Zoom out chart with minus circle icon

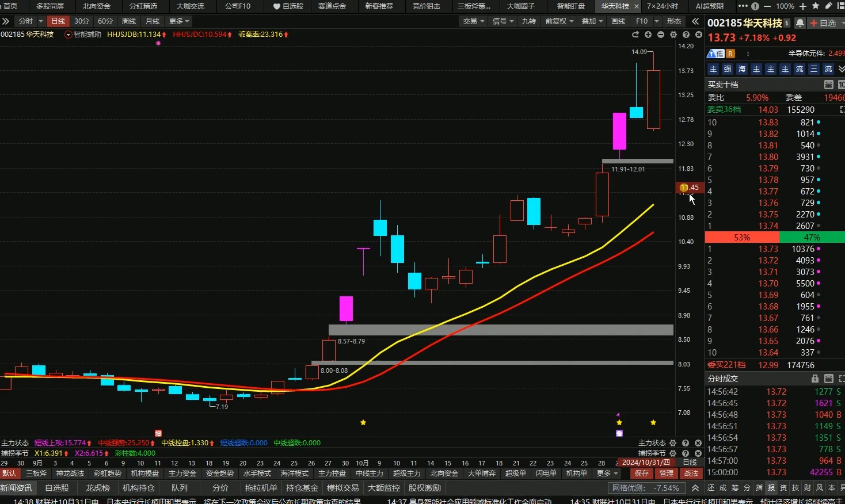tap(661, 35)
